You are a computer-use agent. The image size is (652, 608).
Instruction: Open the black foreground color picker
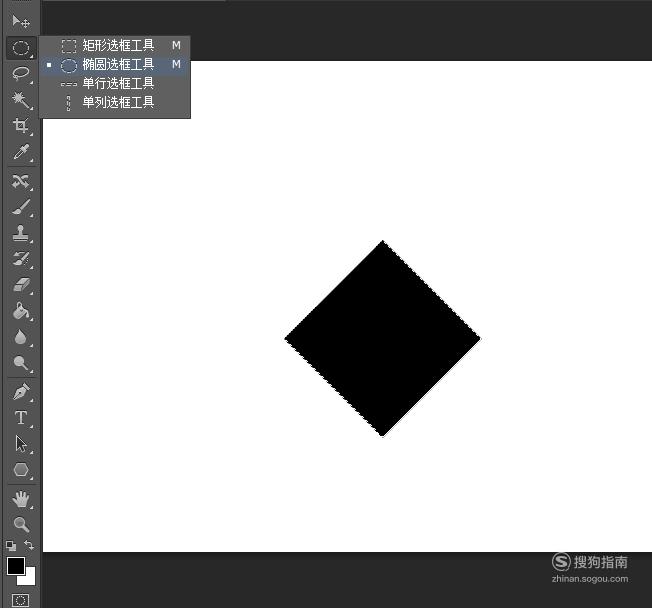[15, 566]
